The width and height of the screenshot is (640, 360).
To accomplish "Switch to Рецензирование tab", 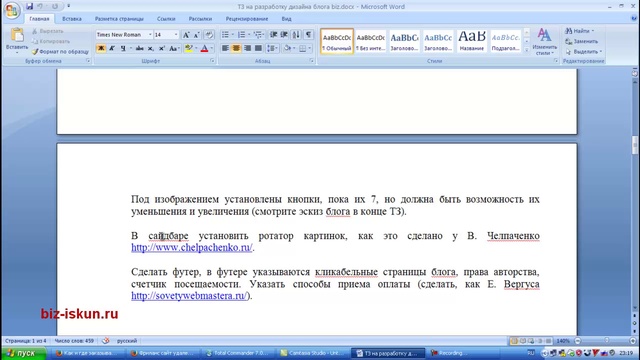I will [x=247, y=19].
